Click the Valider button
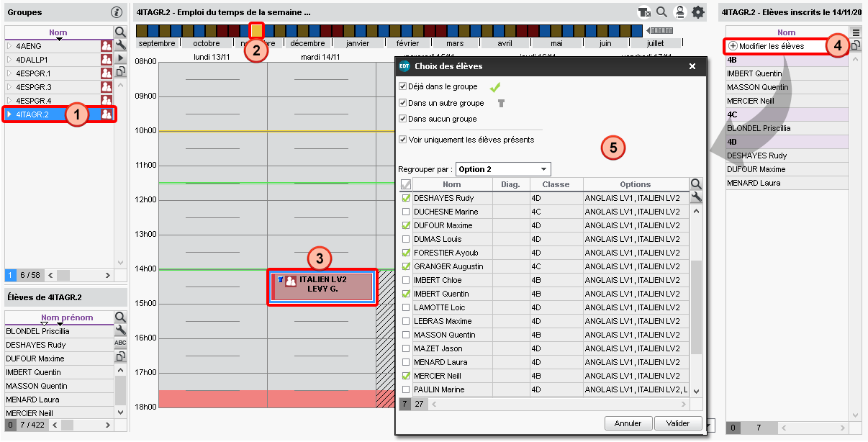868x442 pixels. (678, 423)
